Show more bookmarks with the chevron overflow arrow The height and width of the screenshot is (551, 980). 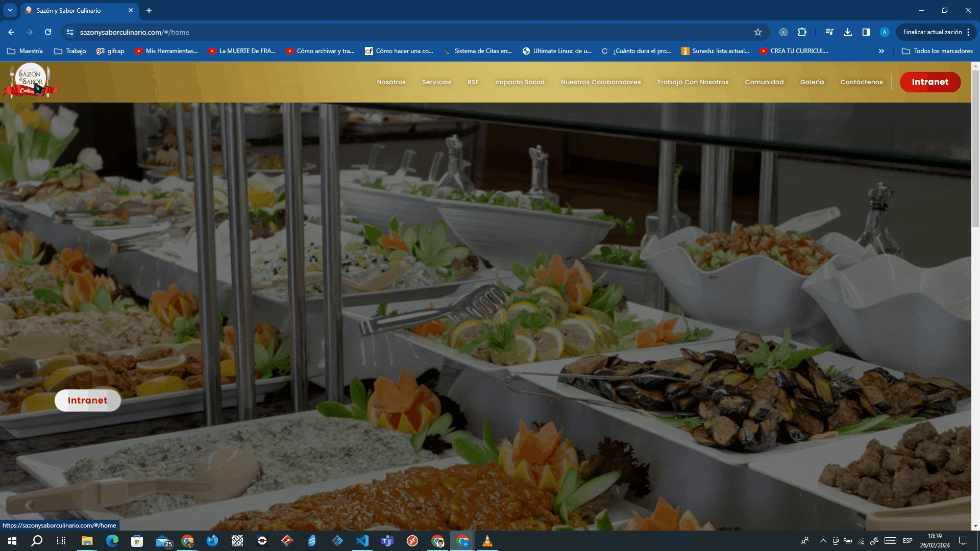[881, 51]
